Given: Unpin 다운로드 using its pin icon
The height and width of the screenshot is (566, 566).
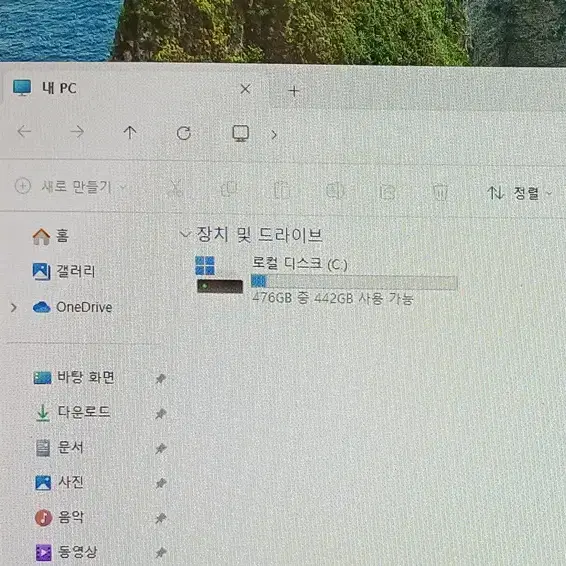Looking at the screenshot, I should (161, 413).
